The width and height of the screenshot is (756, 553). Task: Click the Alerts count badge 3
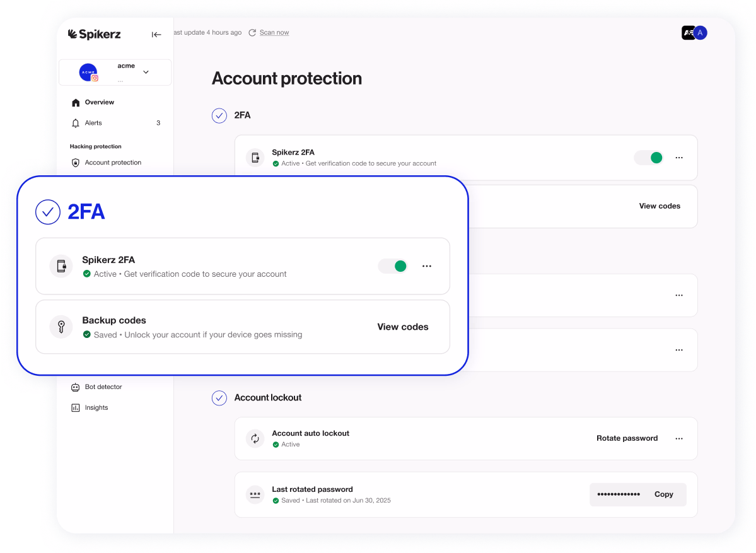(158, 123)
